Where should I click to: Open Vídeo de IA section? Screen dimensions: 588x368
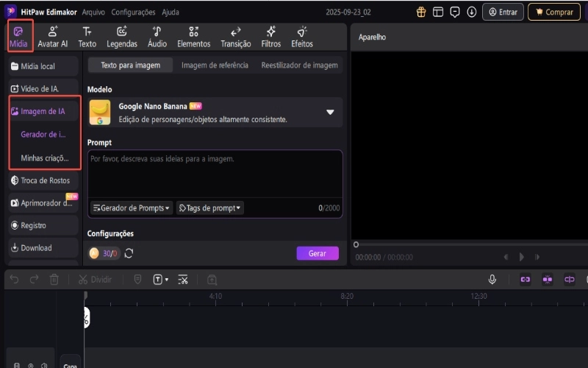click(43, 89)
